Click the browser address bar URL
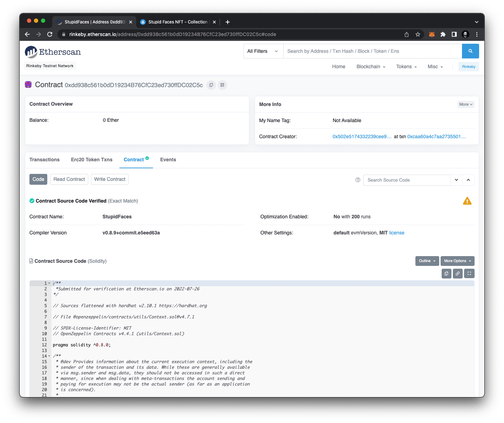Image resolution: width=504 pixels, height=423 pixels. click(x=173, y=34)
